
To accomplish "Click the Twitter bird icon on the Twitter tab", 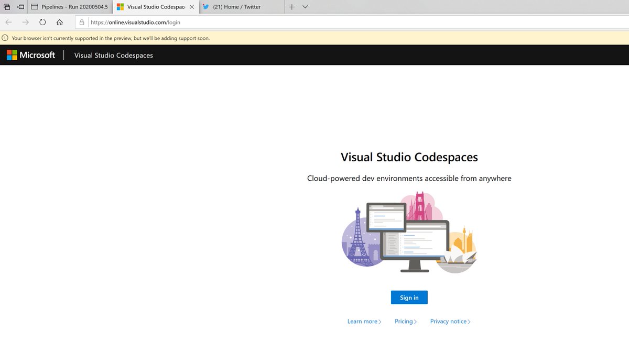I will (205, 7).
